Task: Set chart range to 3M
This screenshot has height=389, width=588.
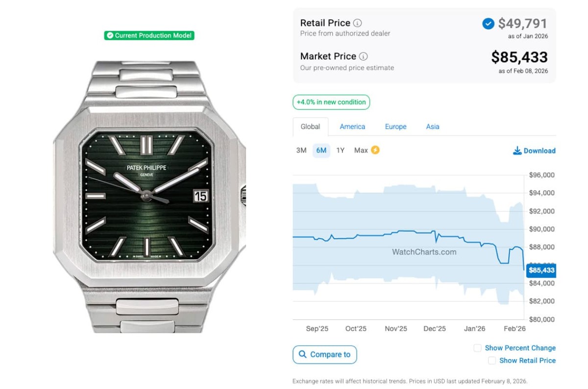Action: pyautogui.click(x=301, y=150)
